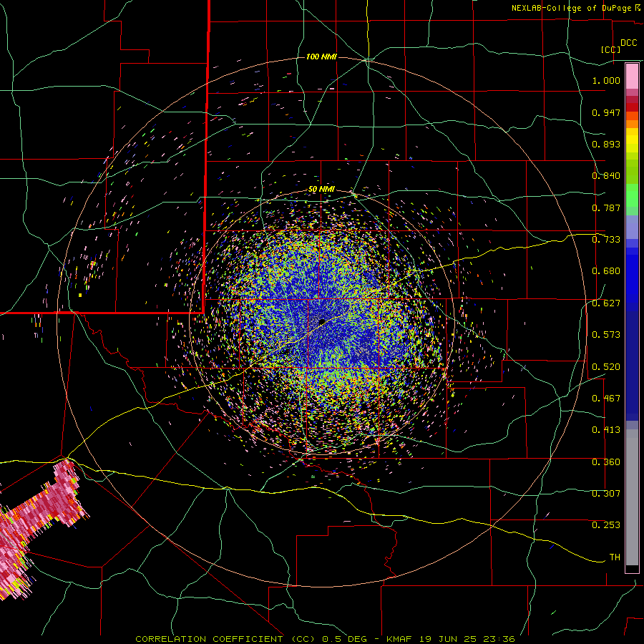Select the 0.947 scale value
644x644 pixels.
pos(606,112)
